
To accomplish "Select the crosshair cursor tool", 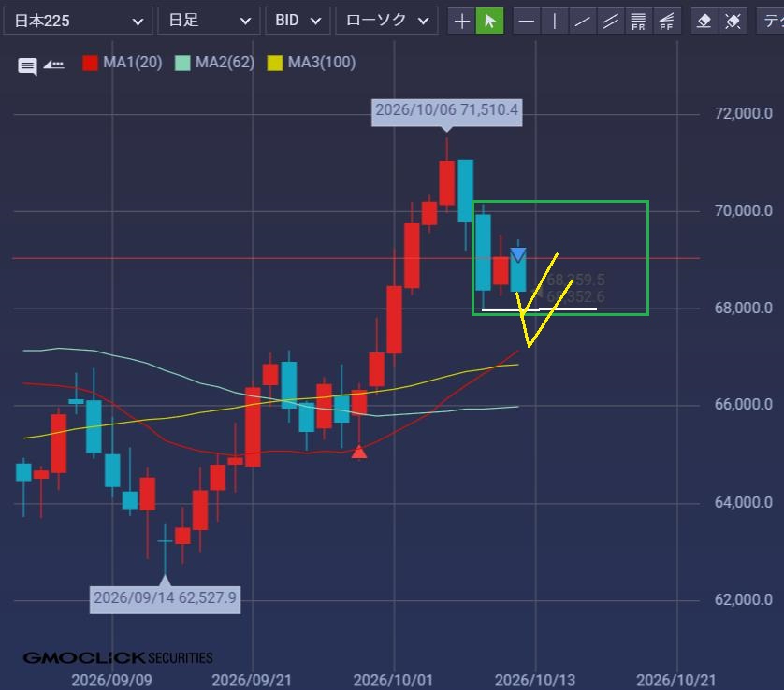I will coord(461,21).
